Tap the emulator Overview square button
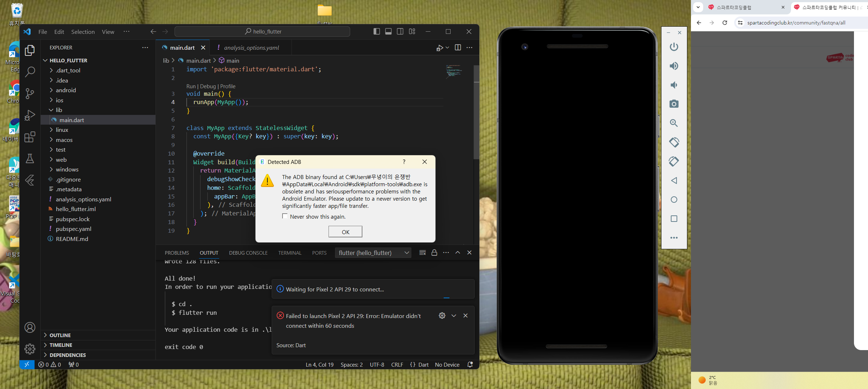This screenshot has width=868, height=389. coord(674,219)
